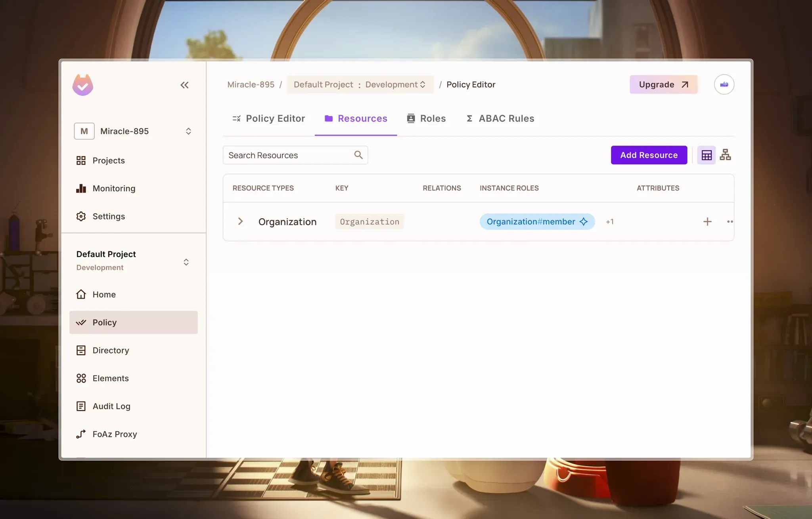The image size is (812, 519).
Task: Open Default Project : Development breadcrumb dropdown
Action: pyautogui.click(x=360, y=85)
